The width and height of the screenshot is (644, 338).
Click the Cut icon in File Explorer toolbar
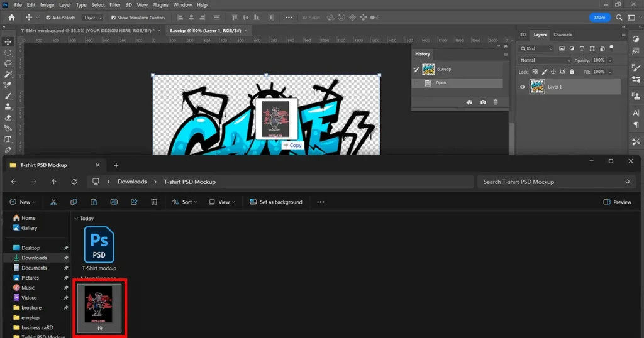53,202
